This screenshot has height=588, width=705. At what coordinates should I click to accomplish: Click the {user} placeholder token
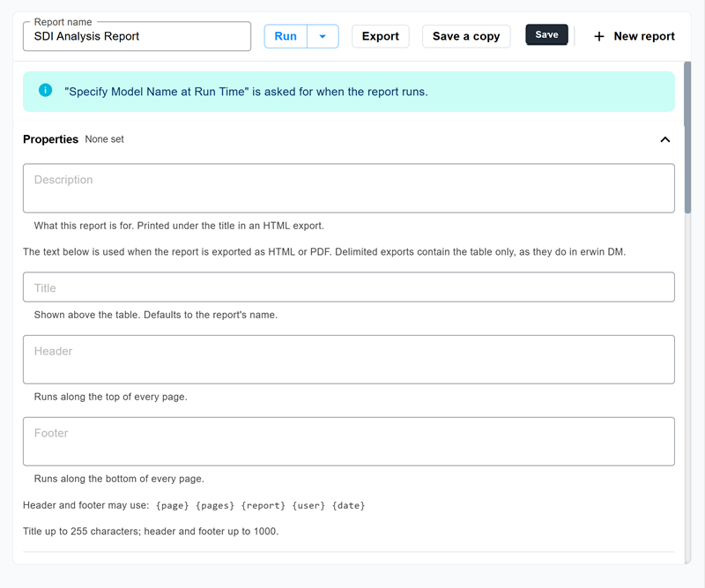click(308, 506)
